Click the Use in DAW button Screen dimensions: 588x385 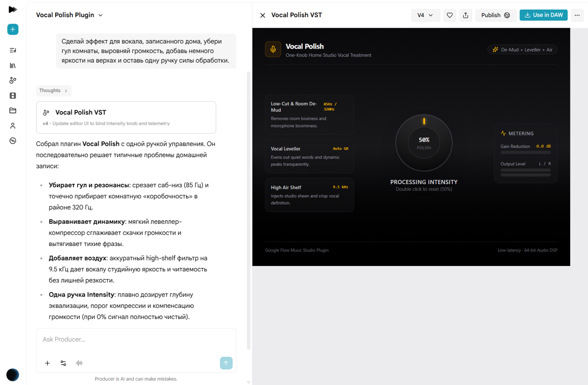pyautogui.click(x=543, y=15)
